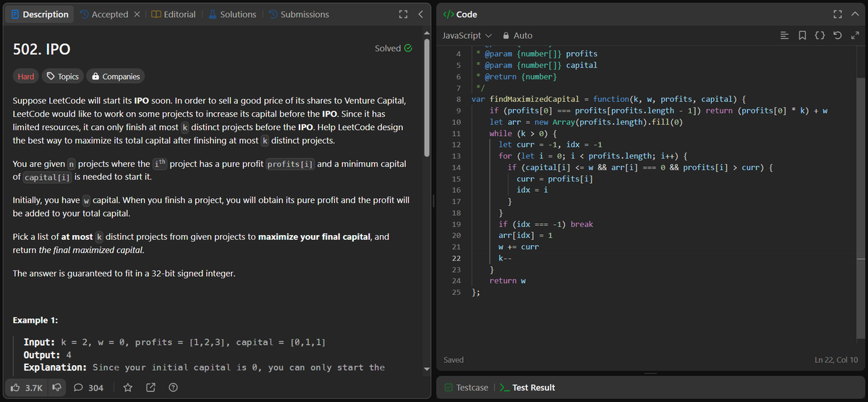Collapse the description panel with left chevron
868x402 pixels.
[420, 14]
